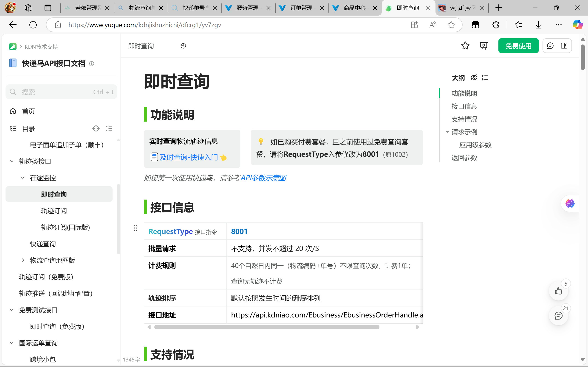
Task: Locate current document in directory icon
Action: pyautogui.click(x=96, y=128)
